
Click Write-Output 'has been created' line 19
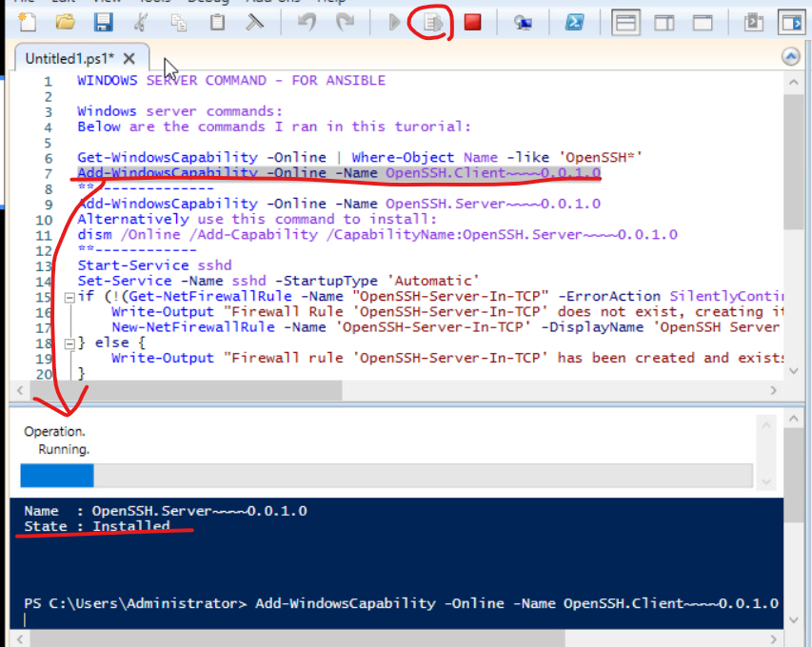click(446, 358)
